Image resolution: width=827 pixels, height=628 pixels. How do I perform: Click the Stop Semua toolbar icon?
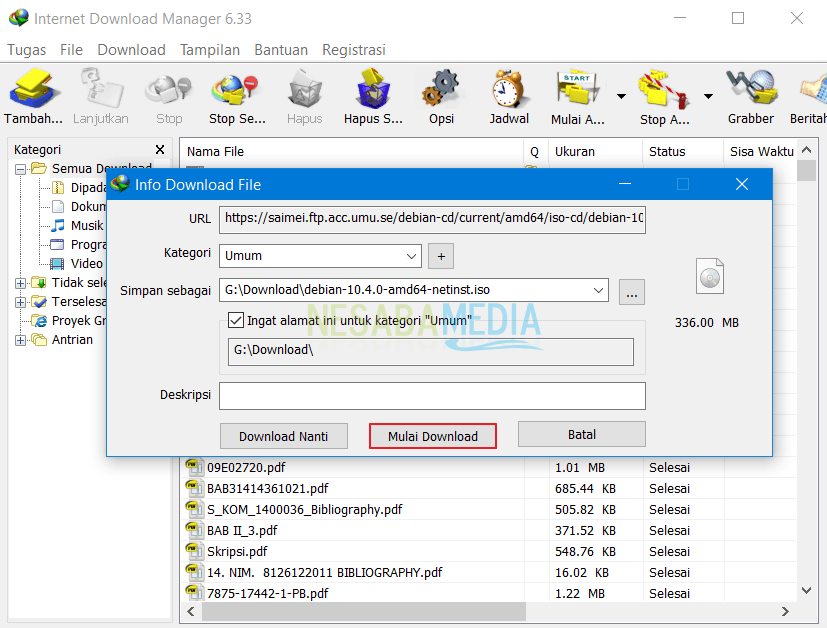click(x=236, y=89)
